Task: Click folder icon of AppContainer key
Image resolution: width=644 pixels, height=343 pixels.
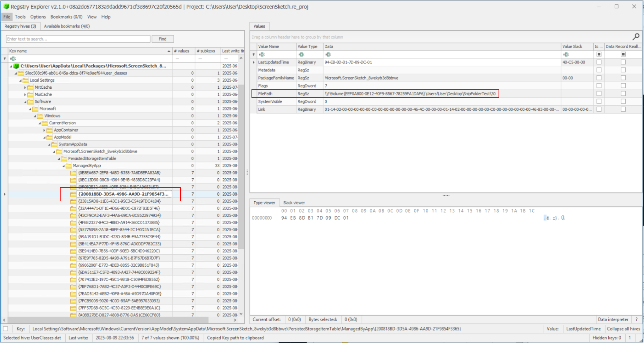Action: [x=50, y=130]
